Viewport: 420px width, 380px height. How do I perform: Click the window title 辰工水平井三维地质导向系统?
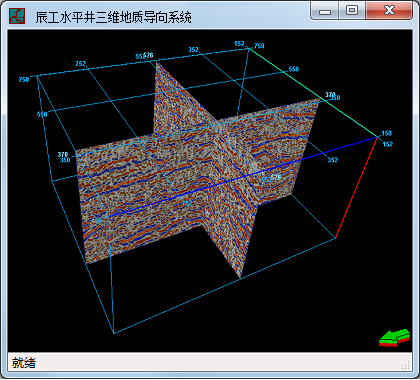114,17
